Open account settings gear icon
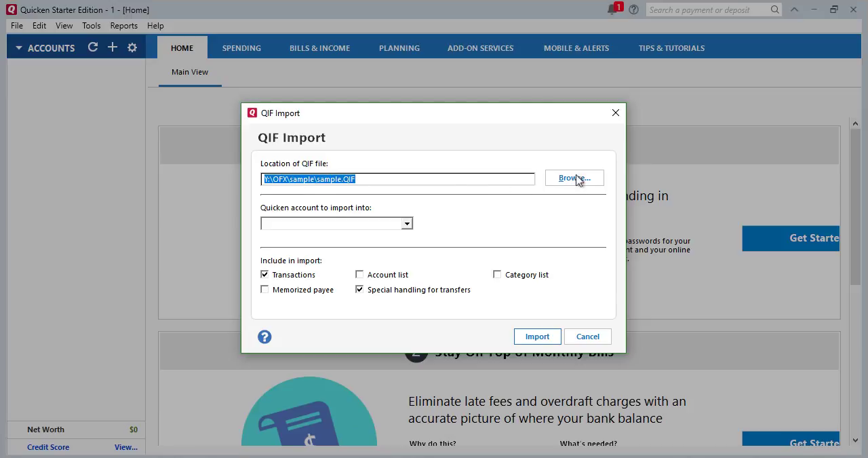 [132, 47]
